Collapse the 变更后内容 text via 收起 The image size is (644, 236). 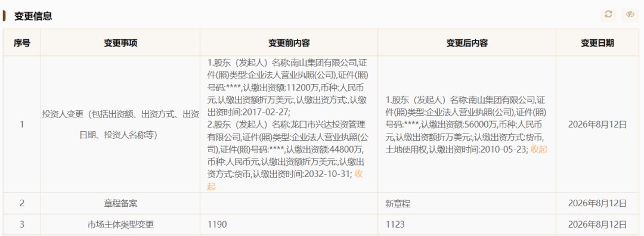(539, 150)
